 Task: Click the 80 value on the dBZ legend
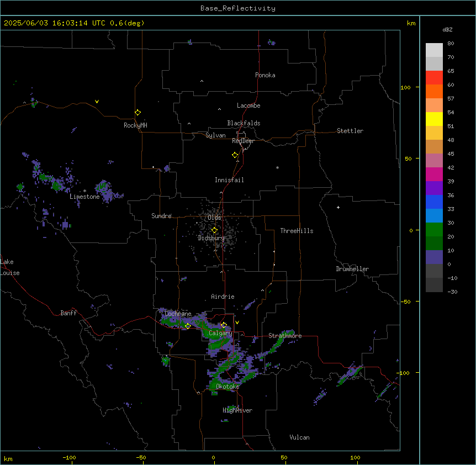coord(451,44)
